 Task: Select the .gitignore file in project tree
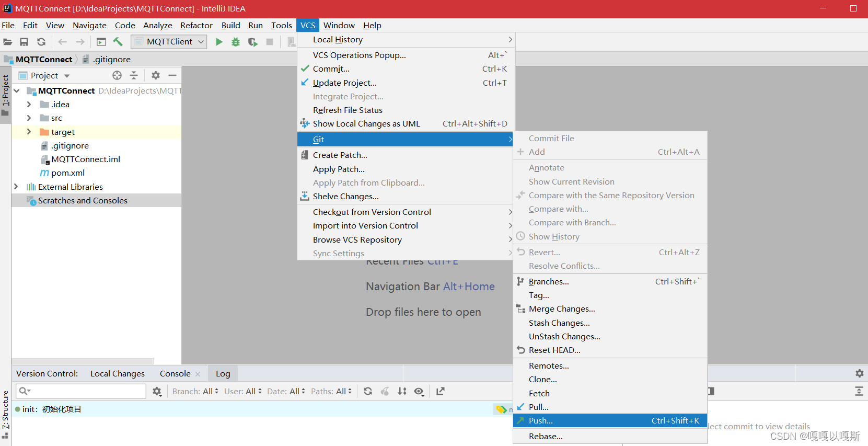(70, 145)
